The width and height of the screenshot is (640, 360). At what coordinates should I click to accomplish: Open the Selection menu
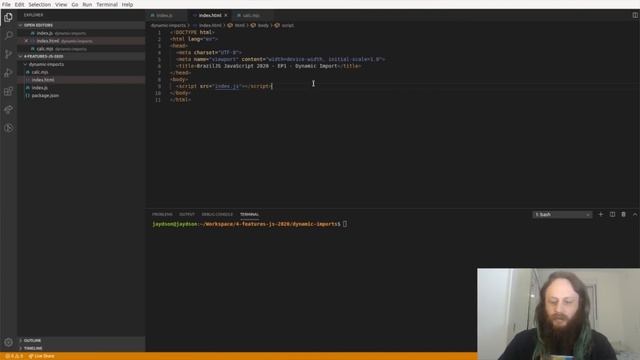pos(40,4)
